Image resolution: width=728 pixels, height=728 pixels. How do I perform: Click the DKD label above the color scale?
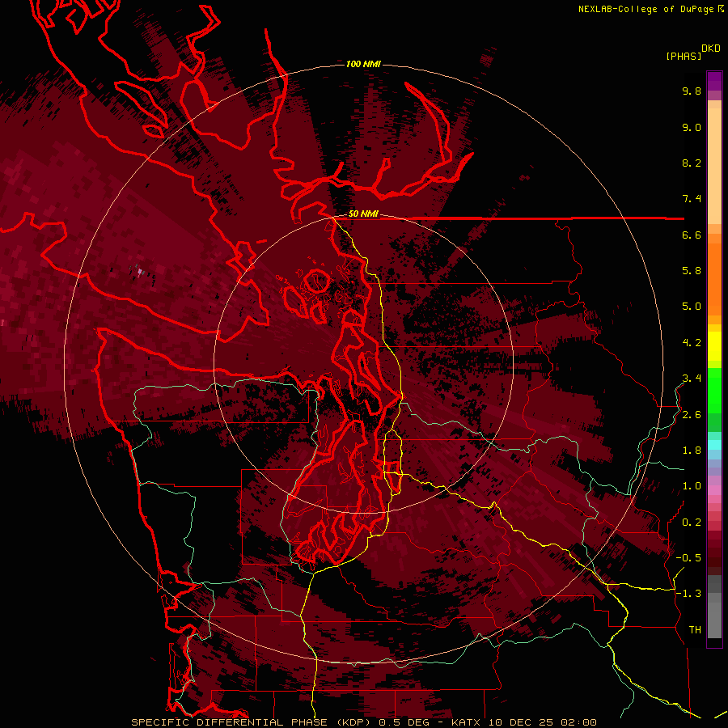(x=711, y=49)
